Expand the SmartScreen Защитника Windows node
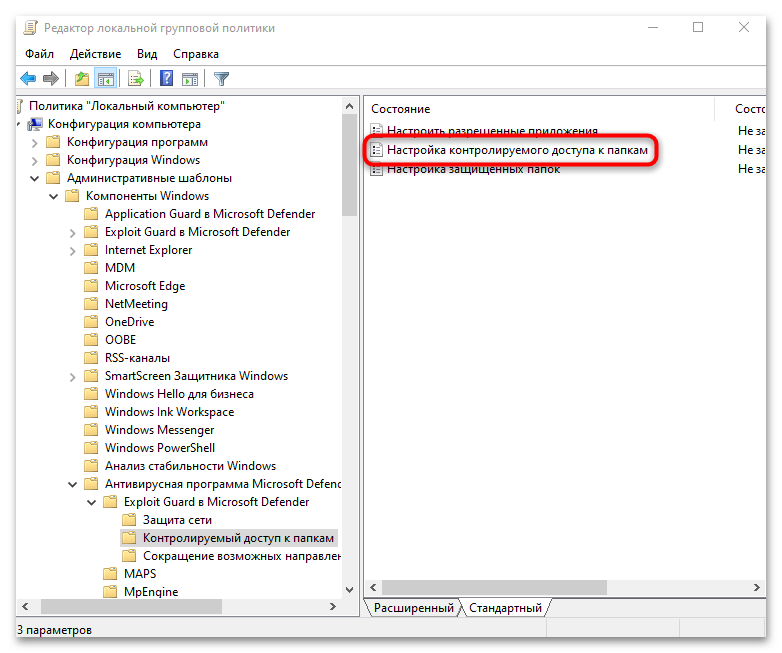The height and width of the screenshot is (653, 782). pyautogui.click(x=72, y=377)
